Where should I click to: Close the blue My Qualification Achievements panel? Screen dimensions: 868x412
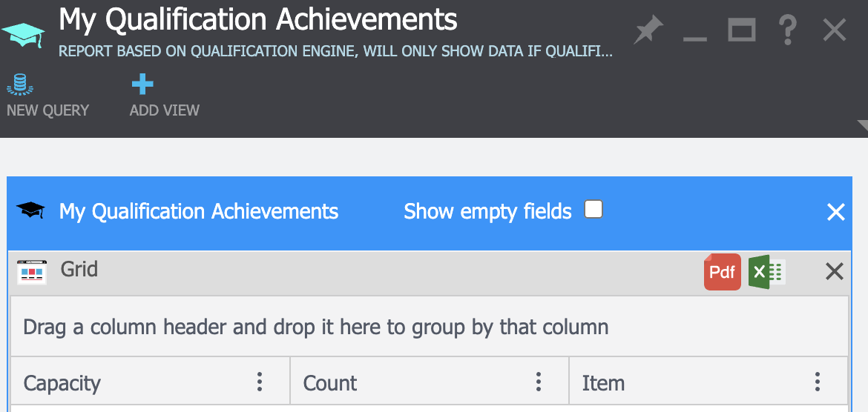click(x=836, y=213)
